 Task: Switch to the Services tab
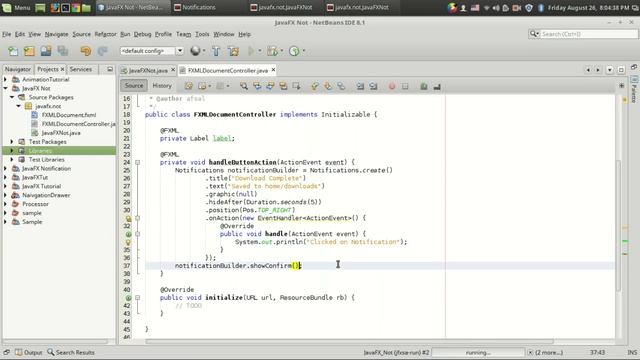pos(80,69)
